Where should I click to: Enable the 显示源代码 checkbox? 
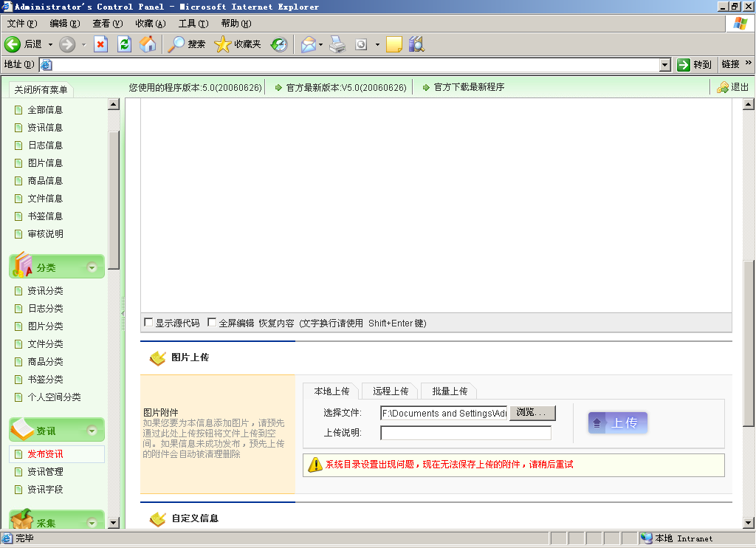pyautogui.click(x=148, y=322)
